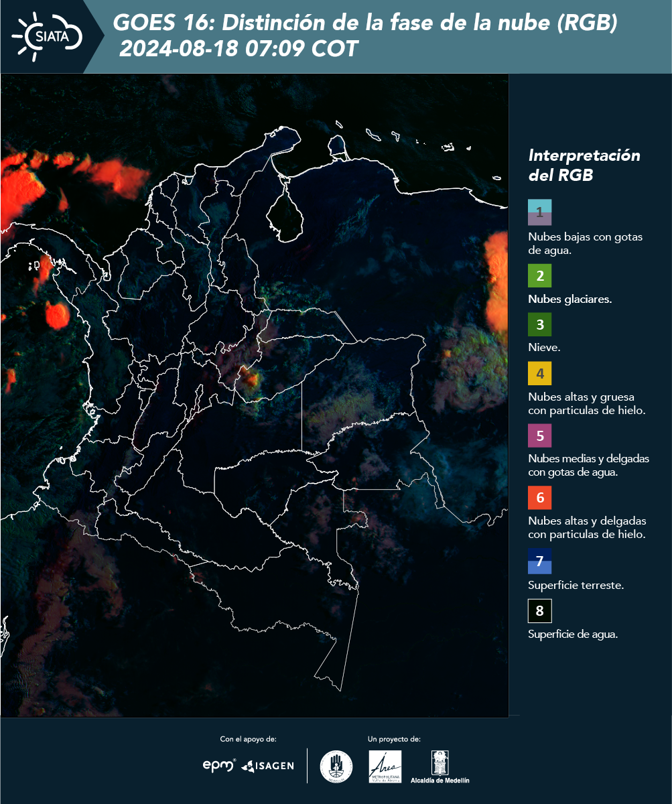Click the label 'Nubes glaciares.'
The image size is (672, 804).
(x=569, y=299)
